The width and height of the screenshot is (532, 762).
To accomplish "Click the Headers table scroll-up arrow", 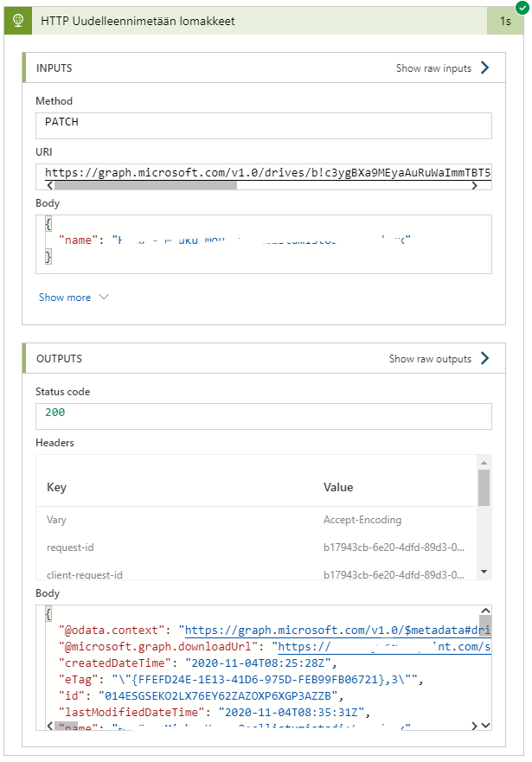I will [484, 462].
